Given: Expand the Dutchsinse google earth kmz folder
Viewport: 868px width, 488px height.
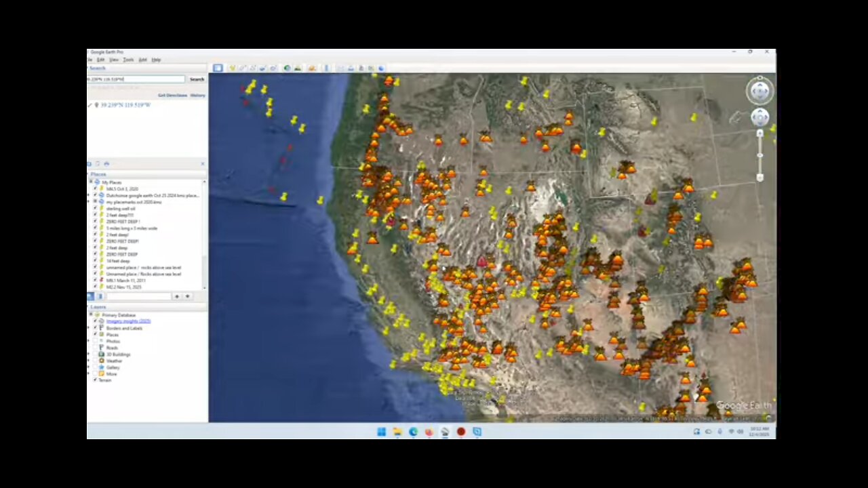Looking at the screenshot, I should click(90, 195).
